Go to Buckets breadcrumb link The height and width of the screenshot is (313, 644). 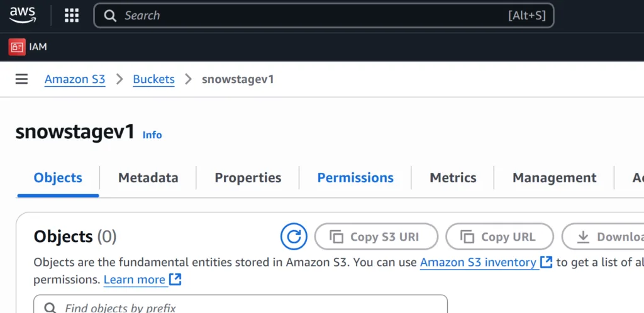pyautogui.click(x=153, y=79)
